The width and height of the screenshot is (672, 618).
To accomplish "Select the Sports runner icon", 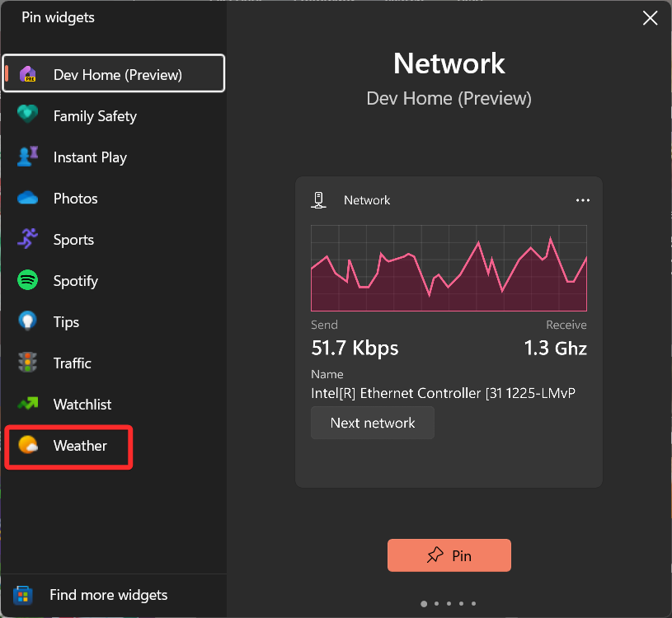I will pyautogui.click(x=28, y=239).
